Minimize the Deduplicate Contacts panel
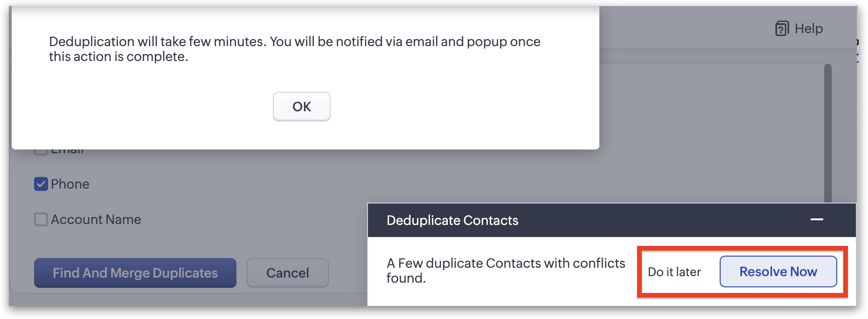Viewport: 868px width, 319px height. coord(817,219)
